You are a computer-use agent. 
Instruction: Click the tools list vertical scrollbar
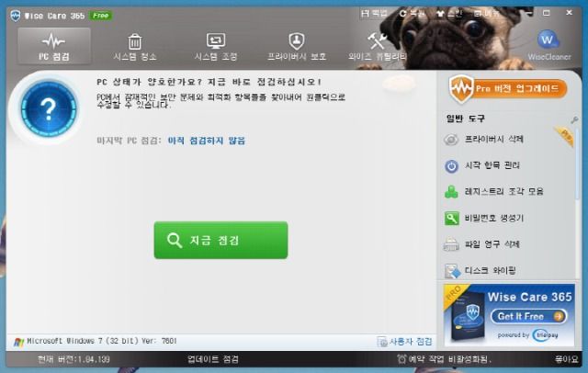click(578, 164)
